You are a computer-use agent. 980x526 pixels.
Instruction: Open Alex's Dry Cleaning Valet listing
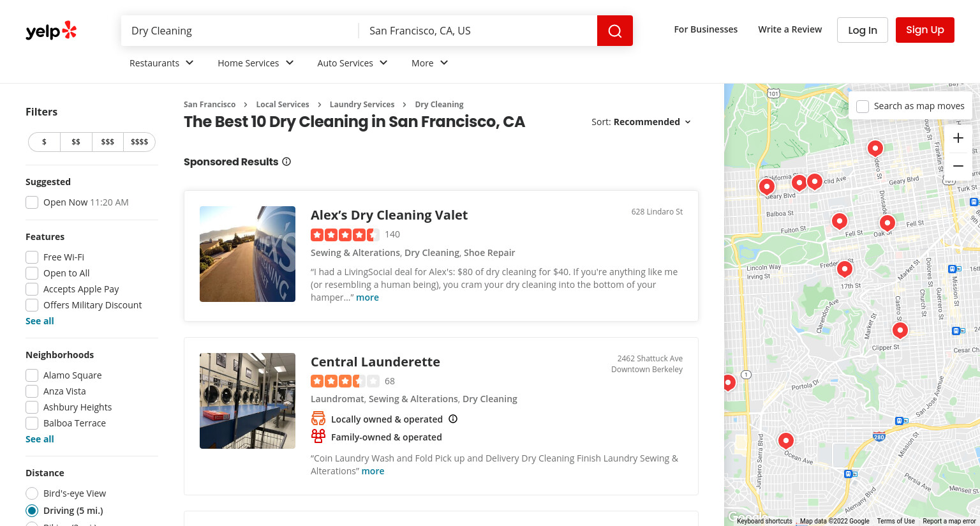coord(389,215)
